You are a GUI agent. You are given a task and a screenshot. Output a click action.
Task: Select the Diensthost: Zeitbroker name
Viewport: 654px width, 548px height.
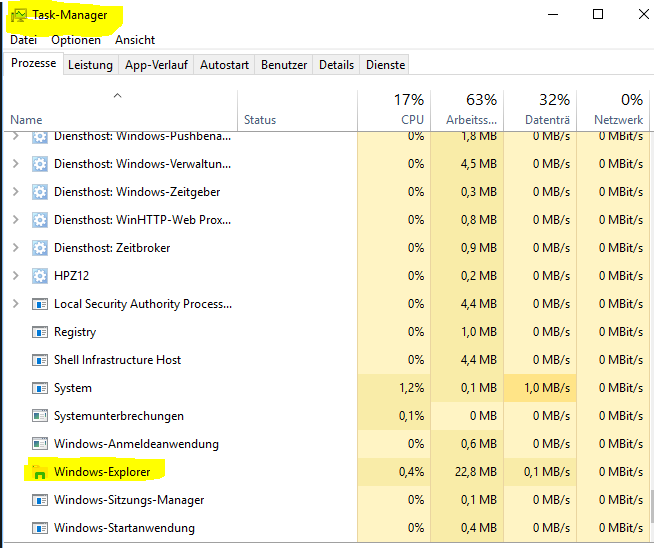(x=112, y=248)
